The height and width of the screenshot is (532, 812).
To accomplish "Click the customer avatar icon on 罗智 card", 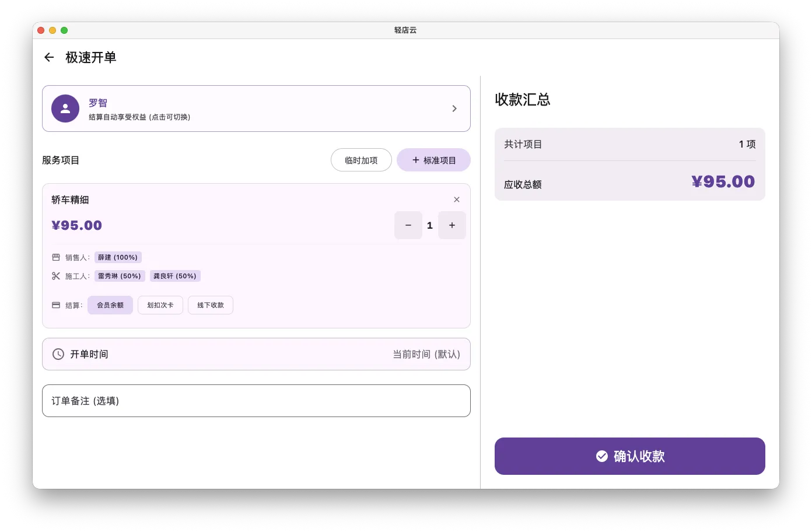I will pyautogui.click(x=65, y=108).
